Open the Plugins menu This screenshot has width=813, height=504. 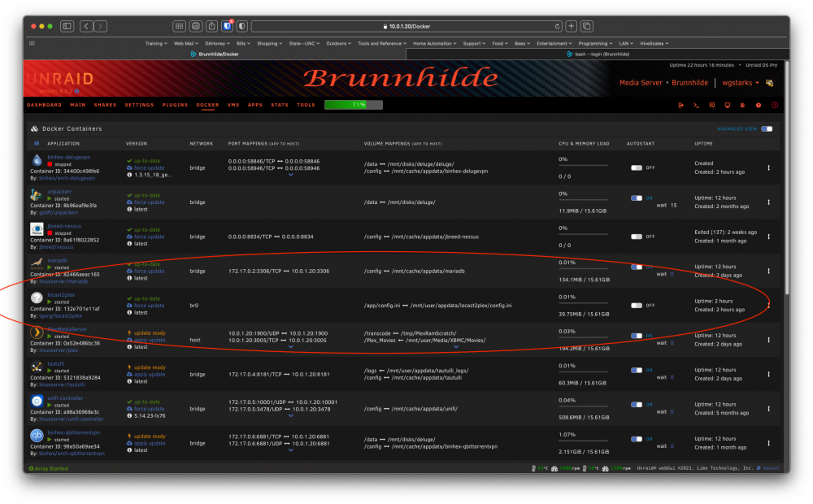click(175, 105)
